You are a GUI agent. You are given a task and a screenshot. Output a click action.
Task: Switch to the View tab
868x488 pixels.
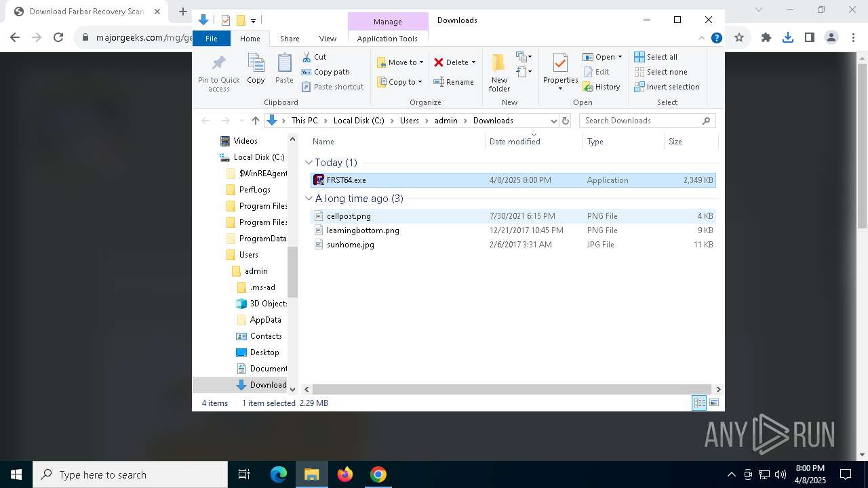pyautogui.click(x=328, y=39)
